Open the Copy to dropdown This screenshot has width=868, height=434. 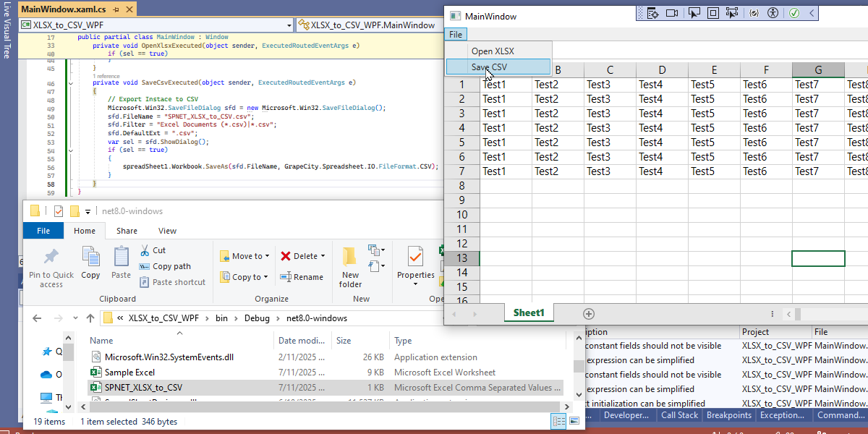pos(244,277)
